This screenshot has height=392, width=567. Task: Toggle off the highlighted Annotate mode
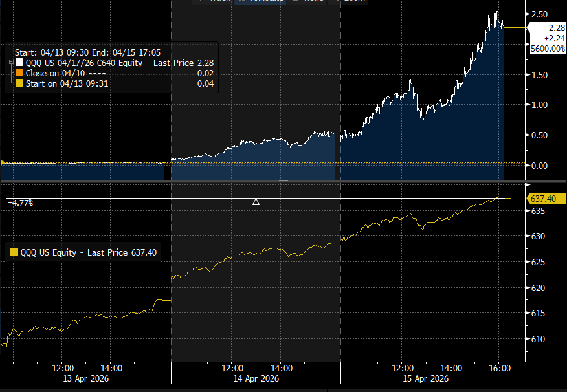pos(262,1)
